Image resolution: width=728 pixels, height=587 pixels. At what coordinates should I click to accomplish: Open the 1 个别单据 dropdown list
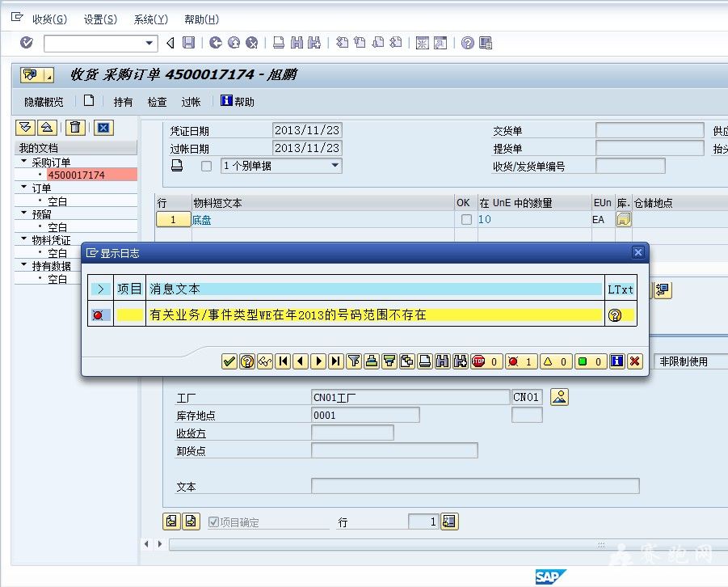pyautogui.click(x=335, y=166)
